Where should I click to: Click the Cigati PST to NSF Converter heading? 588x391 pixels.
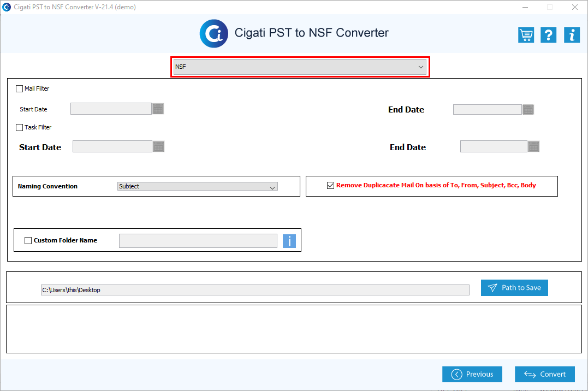(312, 33)
